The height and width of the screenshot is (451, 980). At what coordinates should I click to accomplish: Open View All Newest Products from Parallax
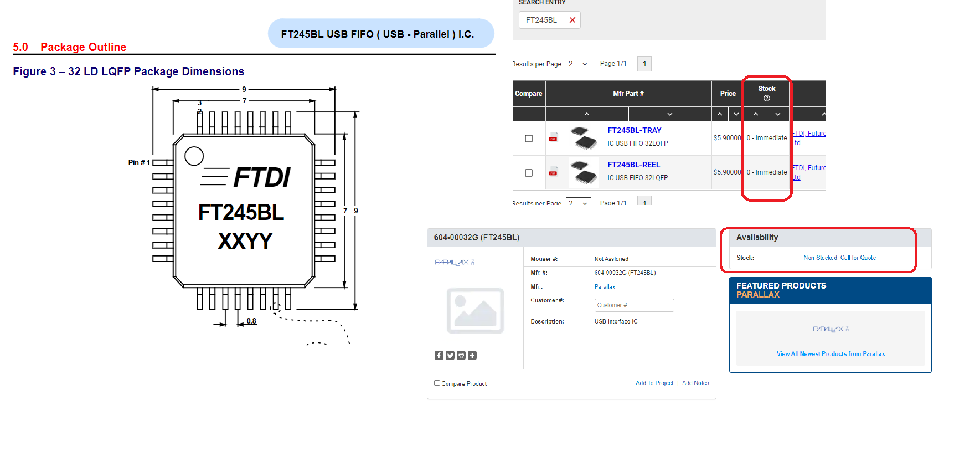point(831,353)
